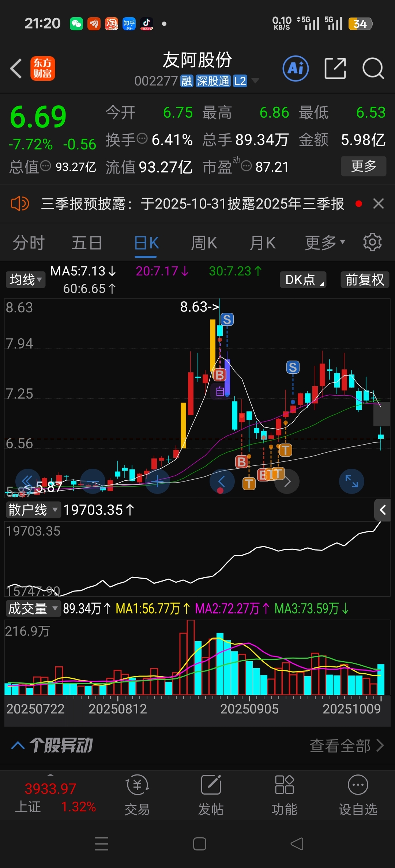The height and width of the screenshot is (868, 395).
Task: Tap the 20250905 date label
Action: 249,709
